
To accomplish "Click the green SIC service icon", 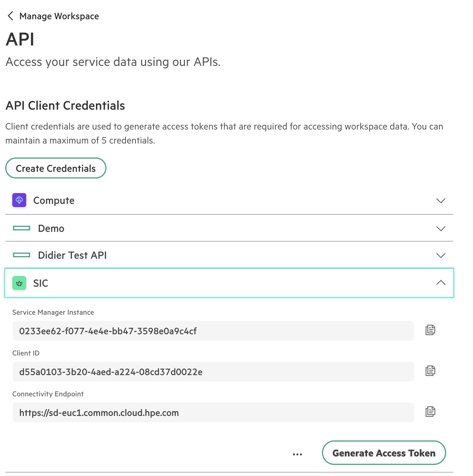I will click(x=19, y=283).
